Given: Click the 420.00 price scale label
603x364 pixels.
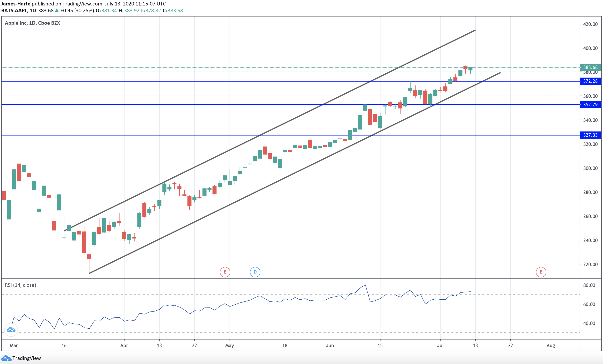Looking at the screenshot, I should (590, 24).
